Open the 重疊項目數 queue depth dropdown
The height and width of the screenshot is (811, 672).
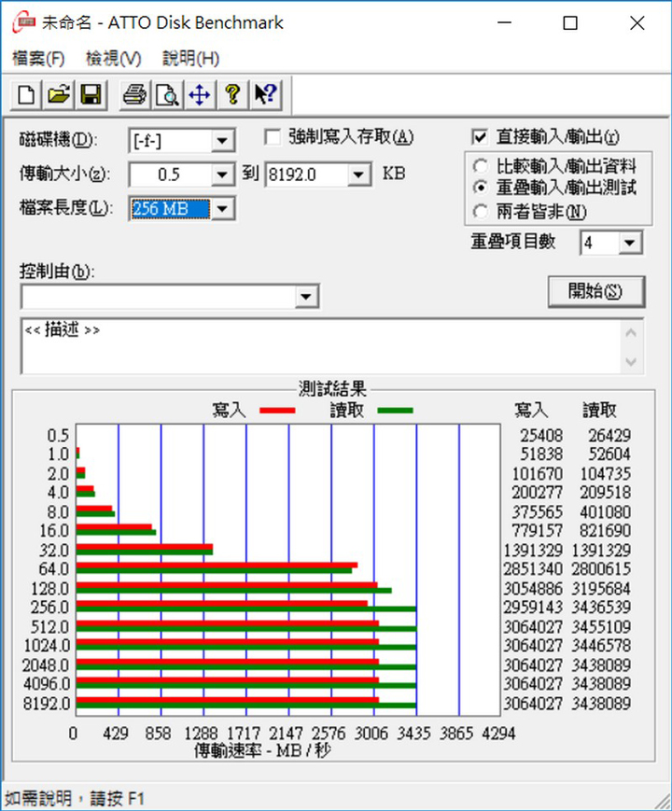pyautogui.click(x=630, y=243)
